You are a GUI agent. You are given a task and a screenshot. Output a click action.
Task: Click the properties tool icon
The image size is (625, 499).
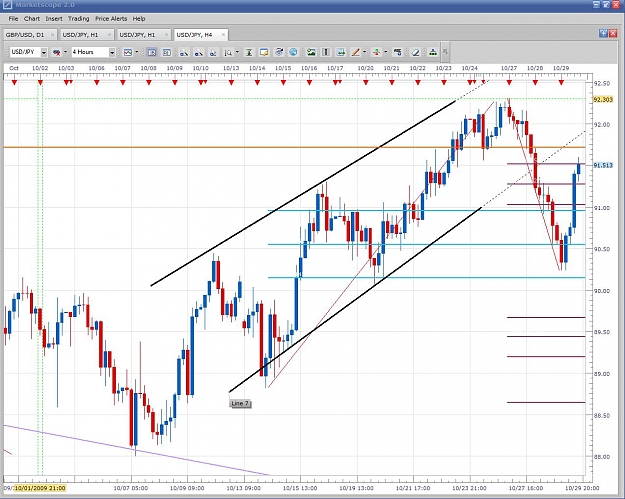[397, 52]
